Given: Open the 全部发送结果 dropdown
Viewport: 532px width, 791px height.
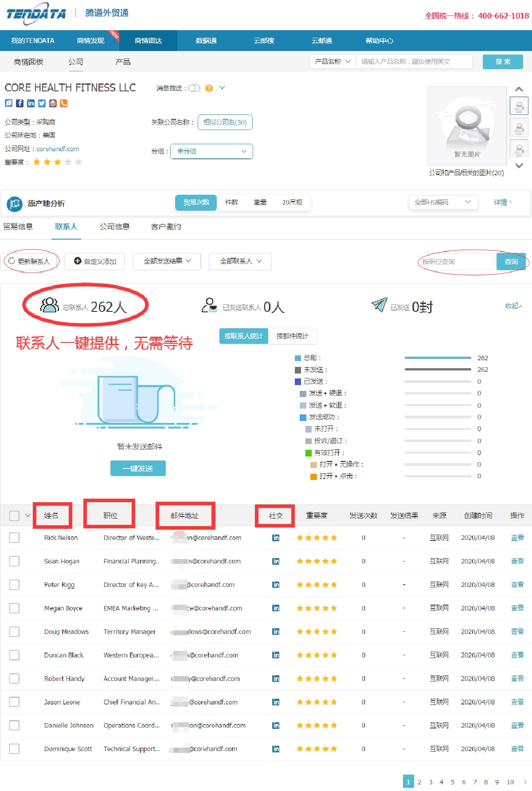Looking at the screenshot, I should pos(167,261).
